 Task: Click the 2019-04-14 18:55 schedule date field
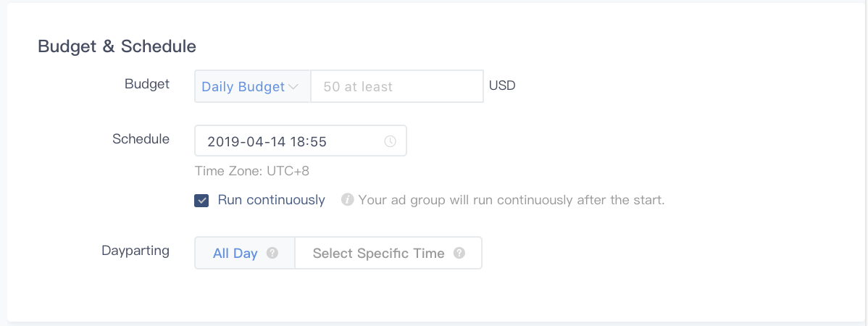(x=290, y=141)
